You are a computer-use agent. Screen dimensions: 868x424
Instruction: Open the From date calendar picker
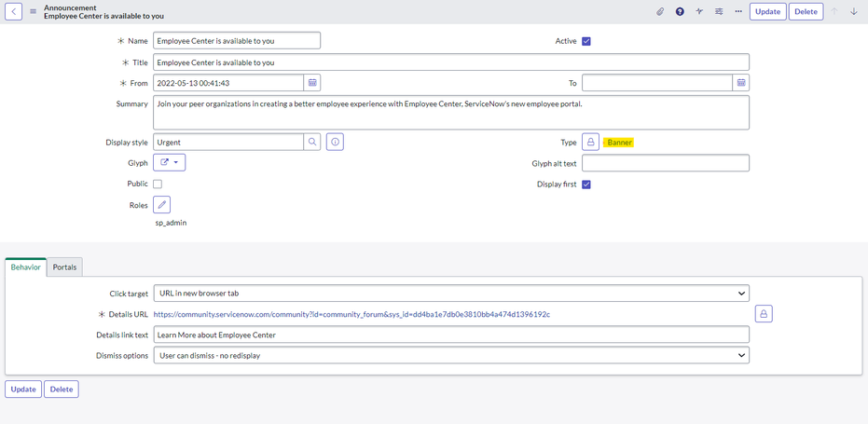tap(312, 83)
